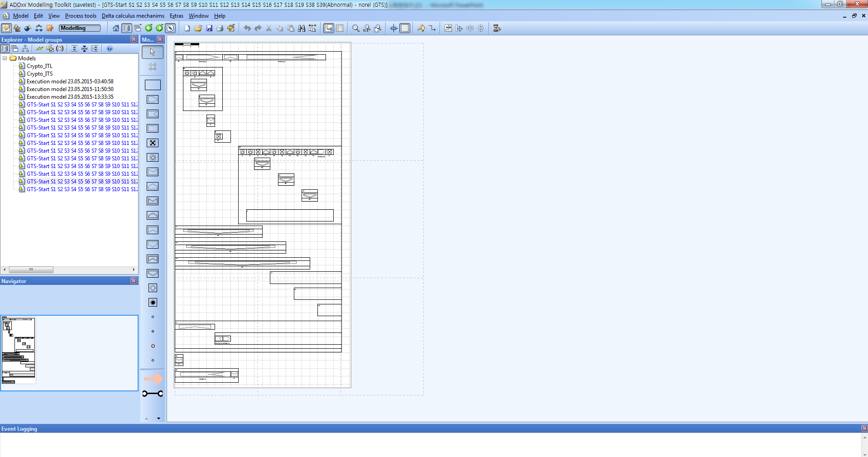Toggle the grid display button
Viewport: 868px width, 457px height.
point(405,28)
